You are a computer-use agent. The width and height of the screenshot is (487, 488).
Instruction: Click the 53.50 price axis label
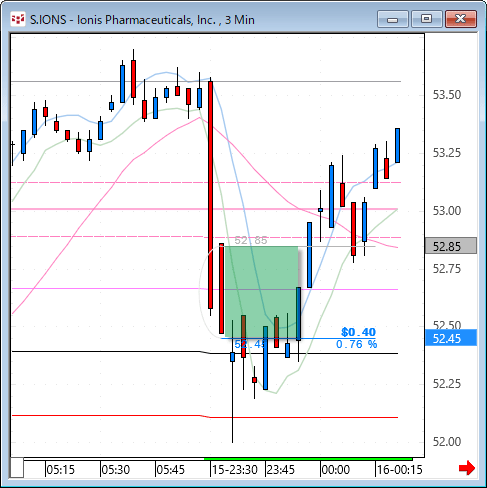pos(447,95)
